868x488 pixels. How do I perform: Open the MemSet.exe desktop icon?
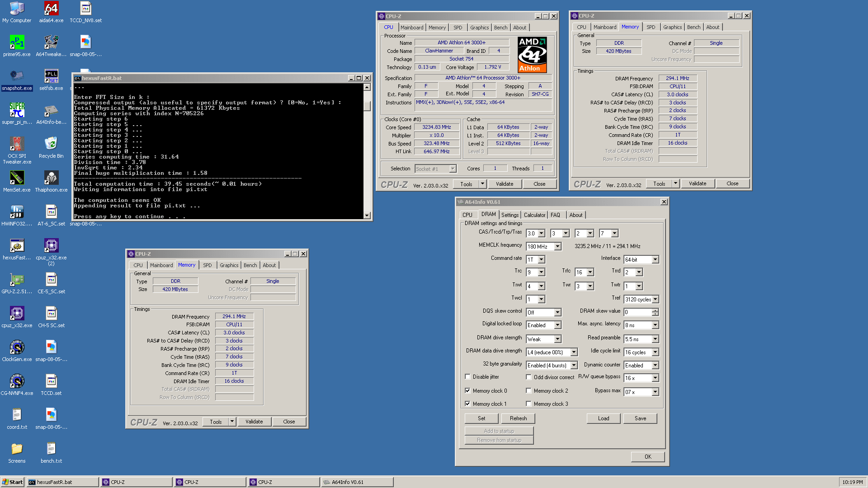[17, 182]
